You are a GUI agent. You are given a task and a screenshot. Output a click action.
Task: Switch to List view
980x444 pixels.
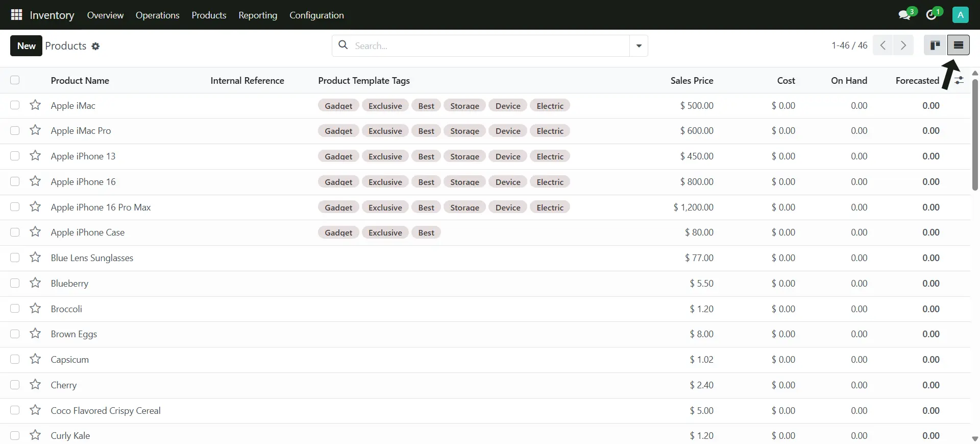click(958, 45)
